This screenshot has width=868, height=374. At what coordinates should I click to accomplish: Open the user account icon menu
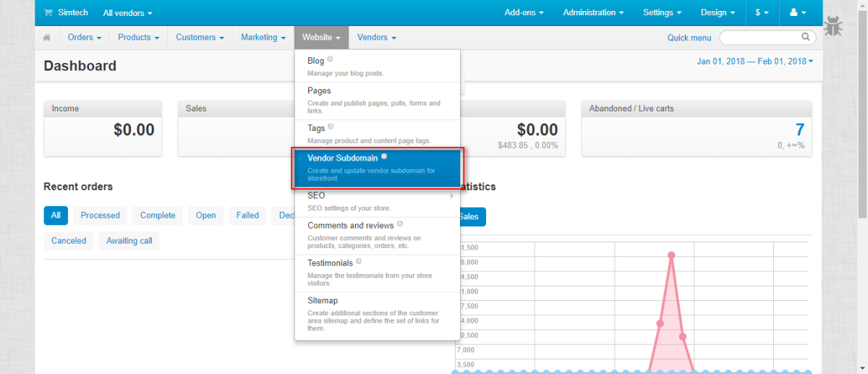click(x=798, y=12)
